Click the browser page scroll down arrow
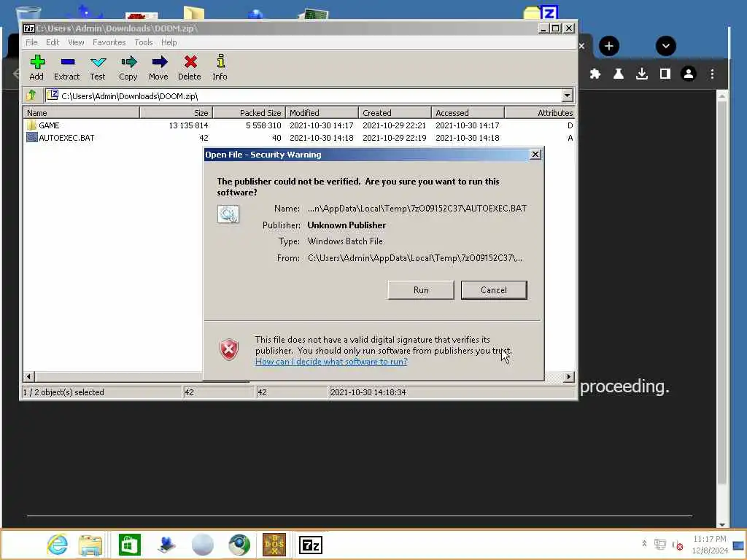 coord(721,524)
